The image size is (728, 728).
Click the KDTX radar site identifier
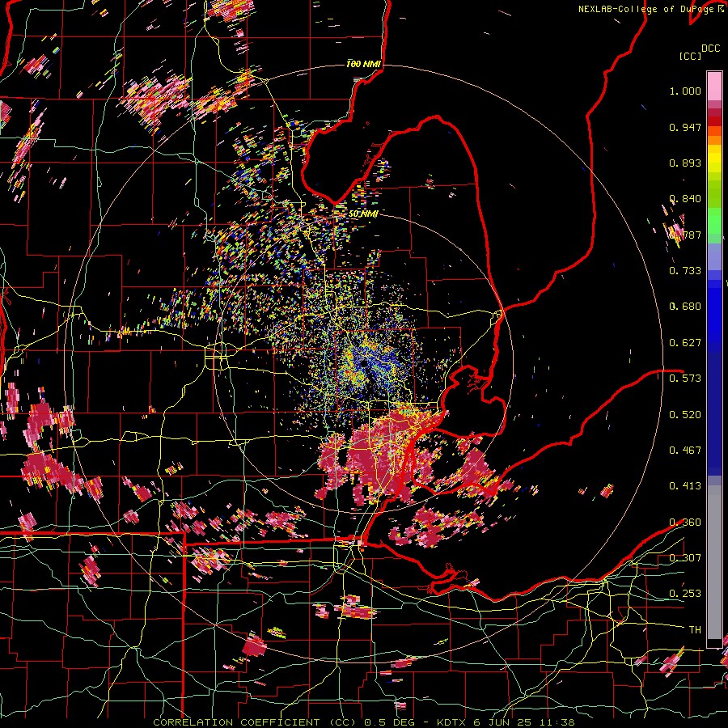pyautogui.click(x=453, y=722)
